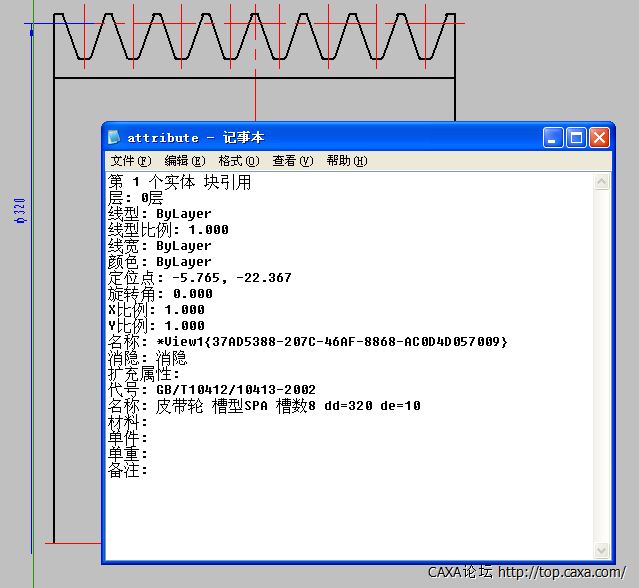Click the 皮带轮 槽型SPA name line

pos(280,406)
